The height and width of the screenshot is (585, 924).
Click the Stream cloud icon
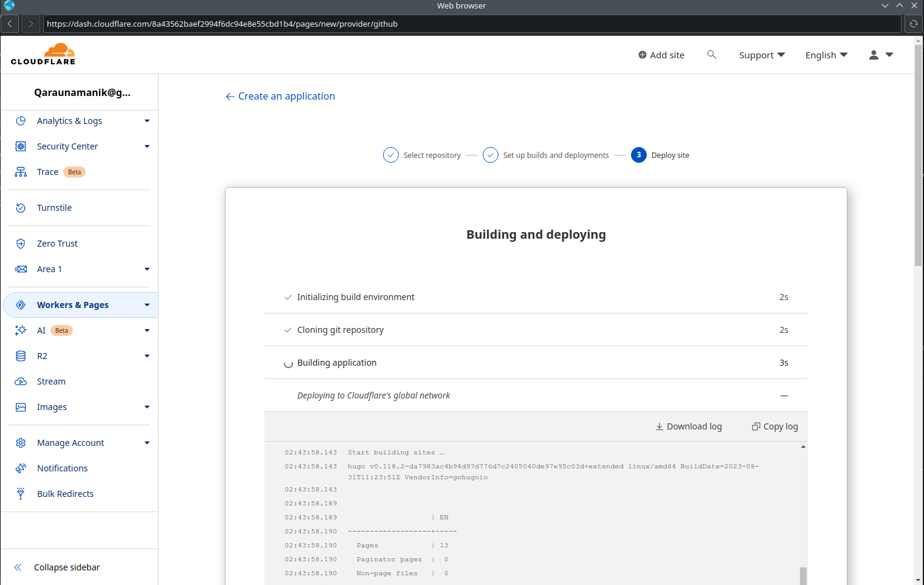[x=21, y=381]
